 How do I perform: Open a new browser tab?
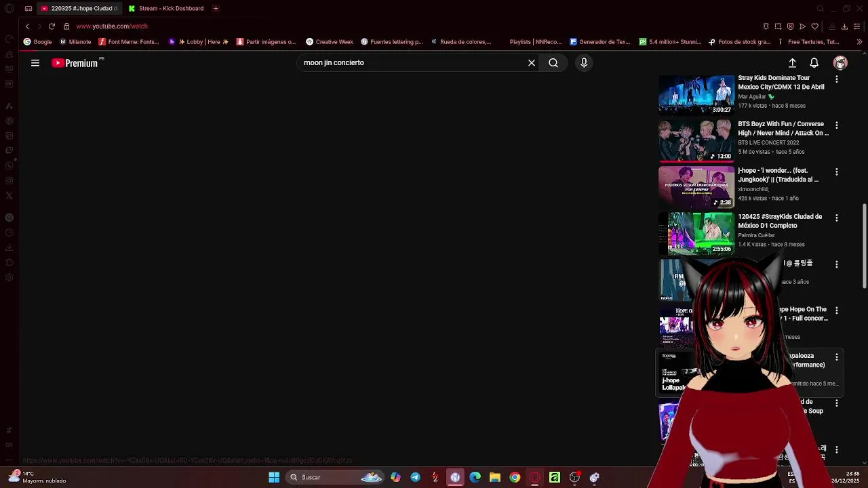(216, 8)
